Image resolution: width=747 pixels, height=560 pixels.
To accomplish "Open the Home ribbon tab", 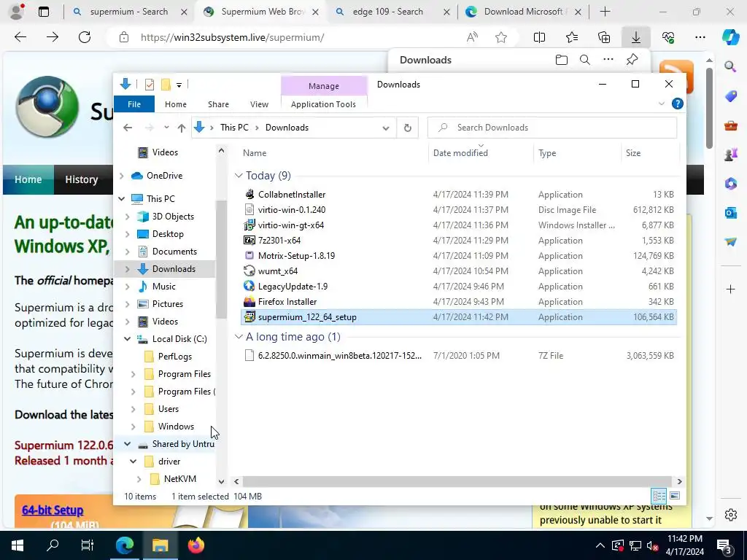I will pos(175,104).
